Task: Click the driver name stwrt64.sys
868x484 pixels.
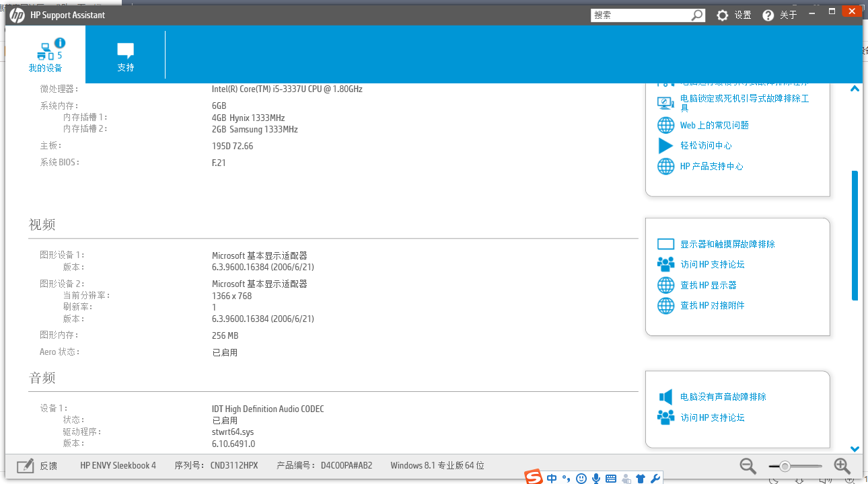Action: click(233, 432)
